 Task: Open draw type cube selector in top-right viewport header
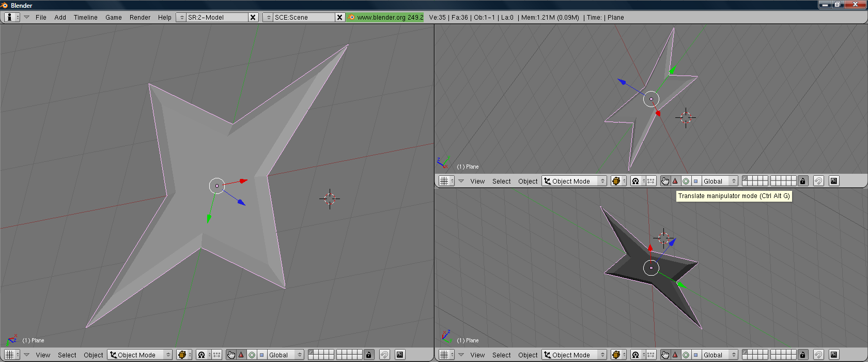[x=619, y=181]
